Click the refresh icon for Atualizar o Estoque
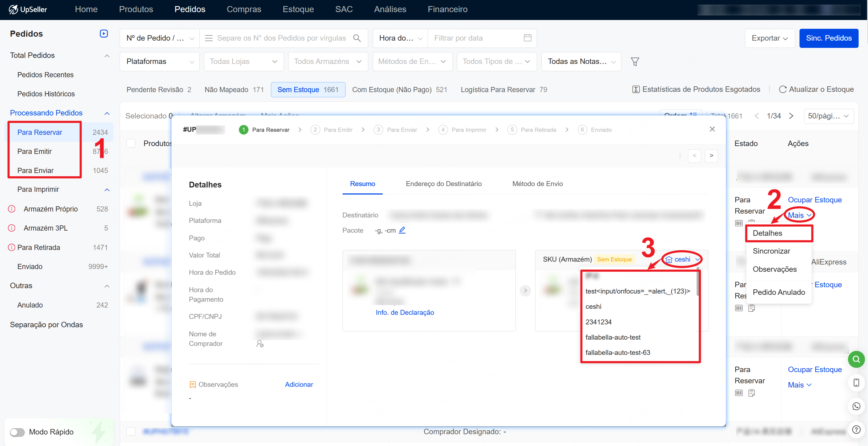This screenshot has width=868, height=446. point(783,89)
